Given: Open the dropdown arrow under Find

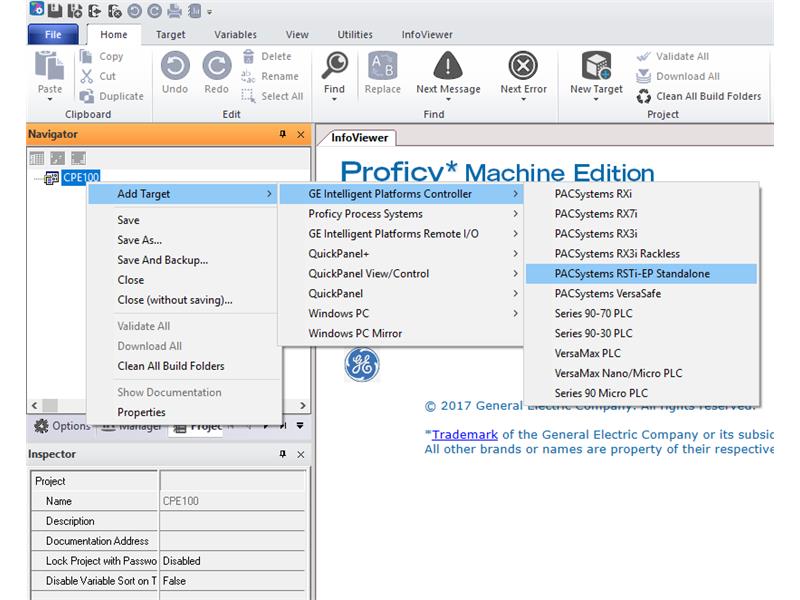Looking at the screenshot, I should click(x=334, y=99).
